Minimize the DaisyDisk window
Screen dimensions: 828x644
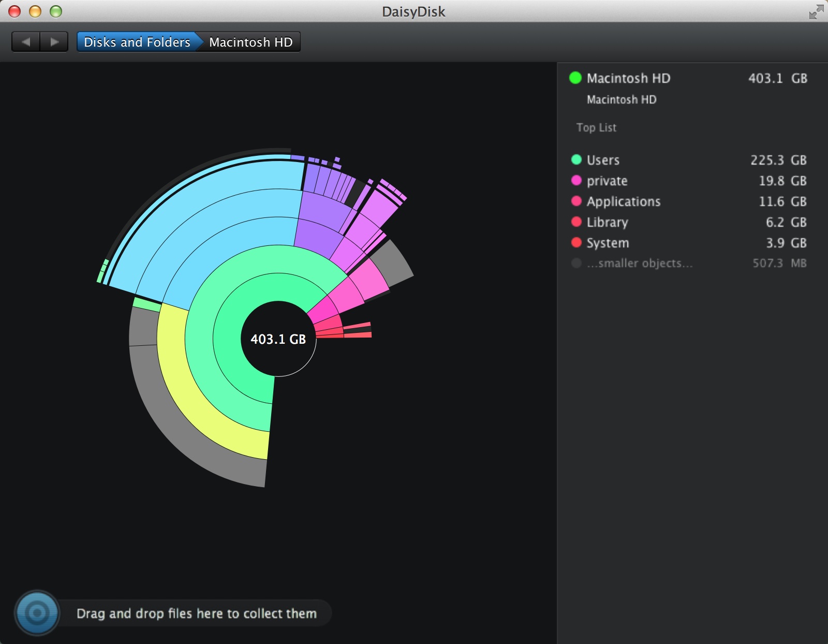35,11
